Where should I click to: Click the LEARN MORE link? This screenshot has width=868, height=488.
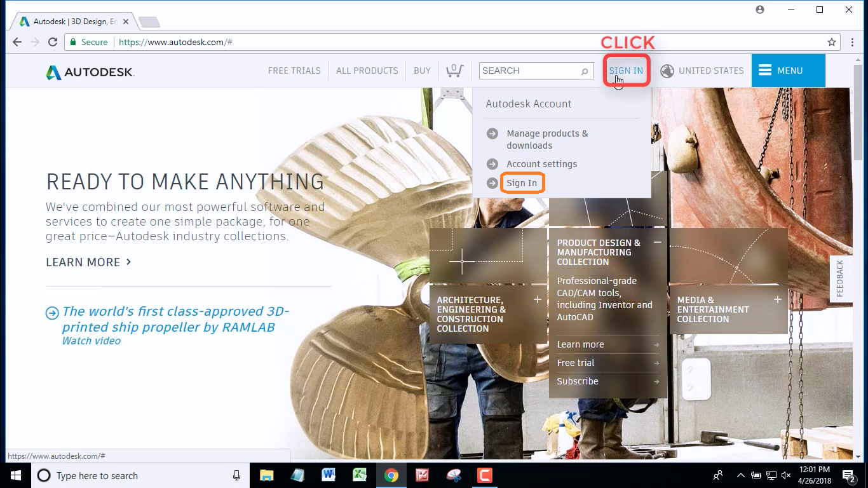pos(83,262)
